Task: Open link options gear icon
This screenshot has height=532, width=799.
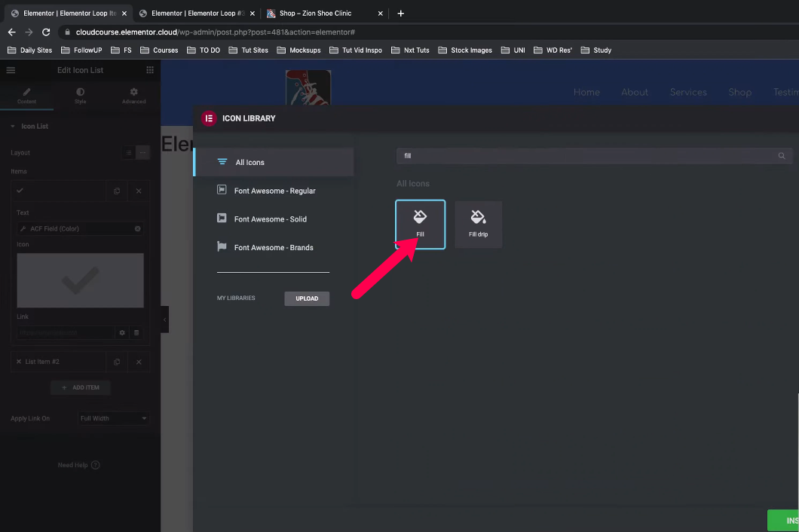Action: coord(122,332)
